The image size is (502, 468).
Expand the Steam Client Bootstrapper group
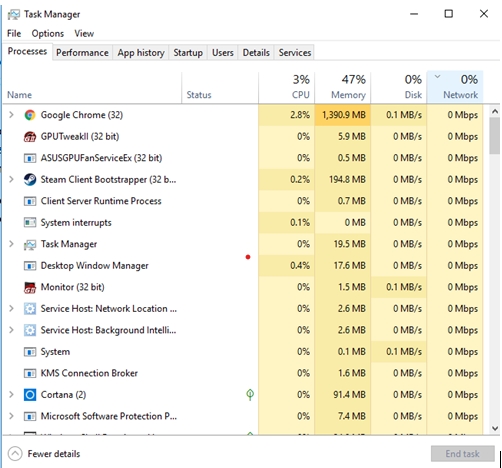pyautogui.click(x=11, y=180)
